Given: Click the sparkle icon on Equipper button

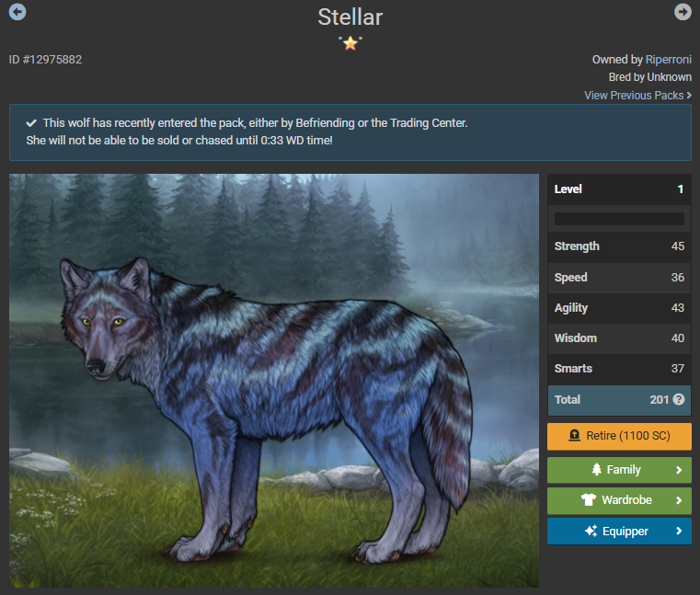Looking at the screenshot, I should 591,531.
